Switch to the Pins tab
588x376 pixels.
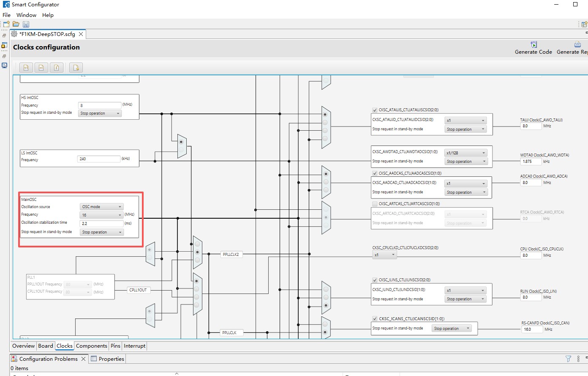[x=115, y=346]
